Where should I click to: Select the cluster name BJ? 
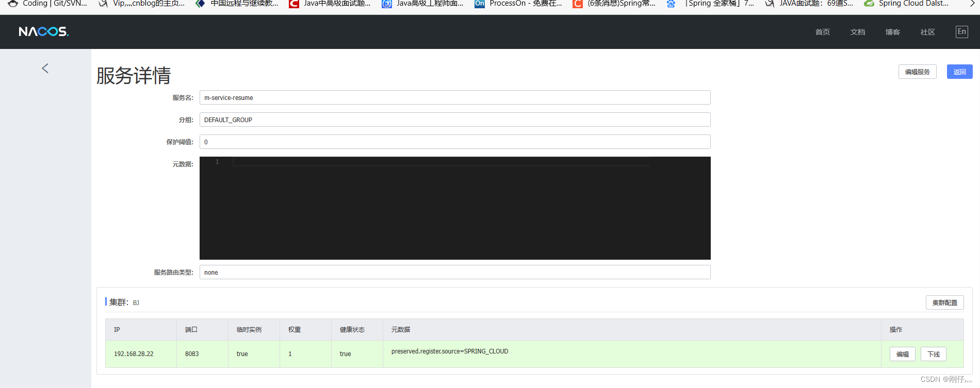click(x=136, y=303)
